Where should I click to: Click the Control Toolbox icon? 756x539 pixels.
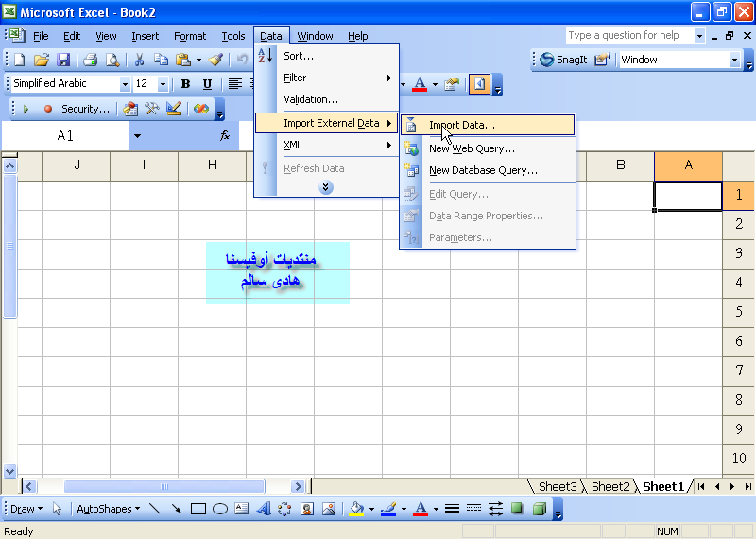pos(152,109)
